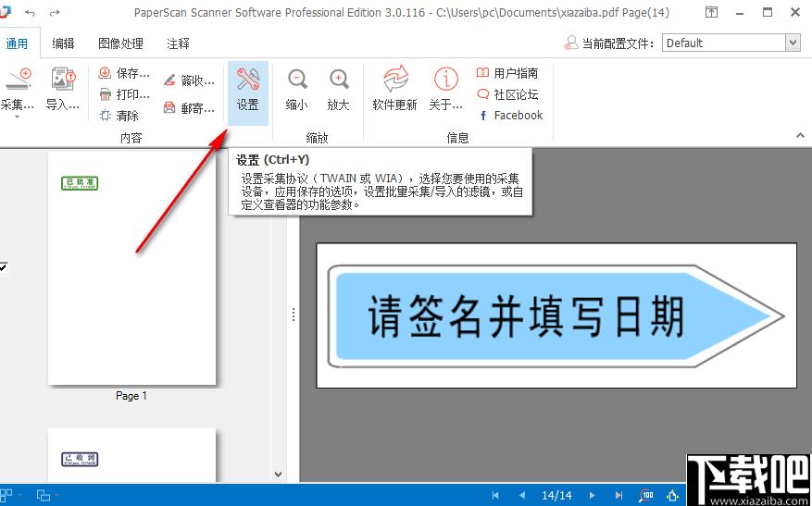Click 清除 to clear content

[119, 116]
